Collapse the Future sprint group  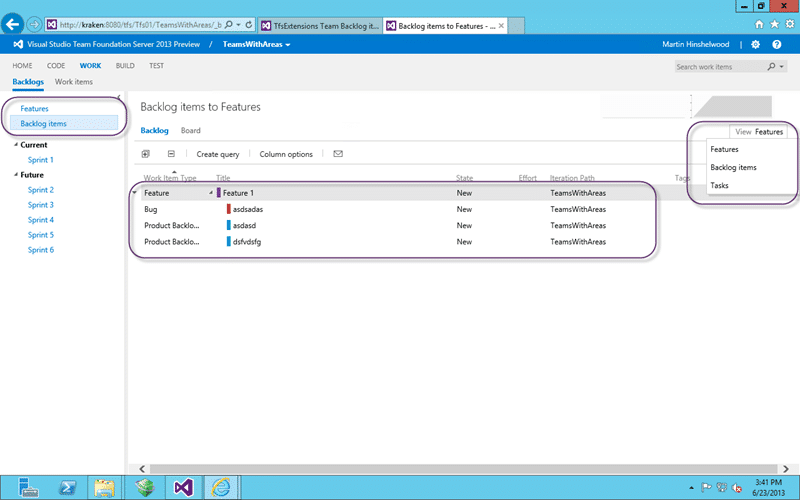pyautogui.click(x=16, y=174)
